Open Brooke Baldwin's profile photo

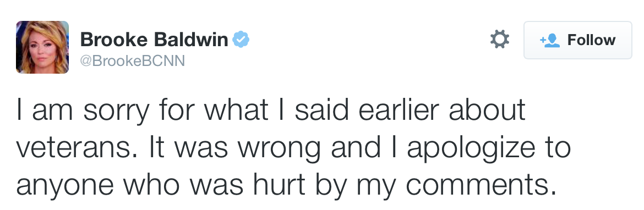pos(42,47)
